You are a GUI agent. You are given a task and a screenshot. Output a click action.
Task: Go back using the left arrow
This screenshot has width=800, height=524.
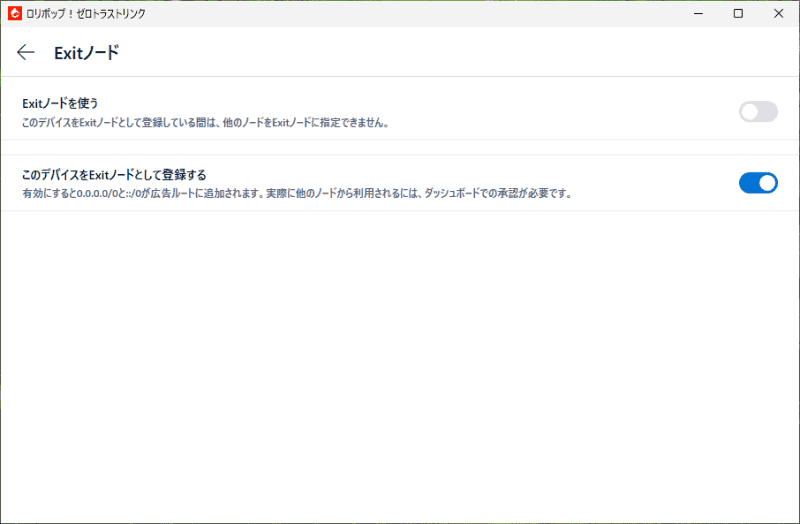[x=26, y=52]
